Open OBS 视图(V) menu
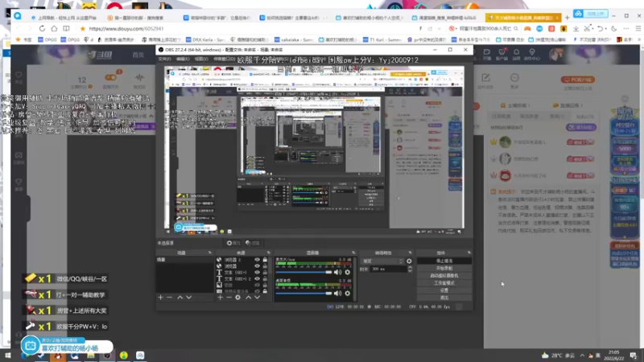 (201, 59)
